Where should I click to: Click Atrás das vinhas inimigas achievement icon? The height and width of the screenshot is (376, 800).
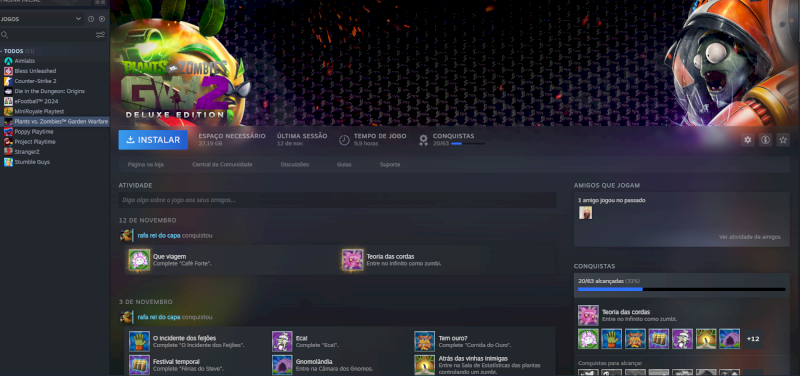click(x=424, y=365)
